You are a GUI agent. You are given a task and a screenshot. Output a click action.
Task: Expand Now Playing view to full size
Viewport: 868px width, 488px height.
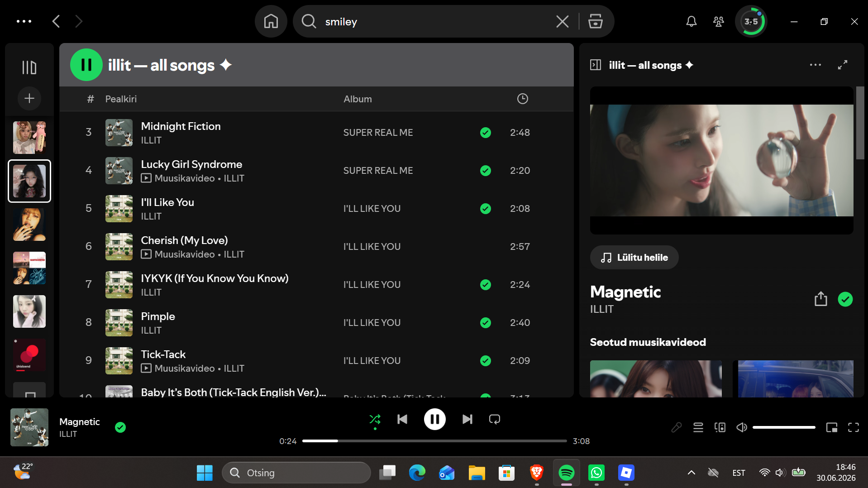coord(842,65)
